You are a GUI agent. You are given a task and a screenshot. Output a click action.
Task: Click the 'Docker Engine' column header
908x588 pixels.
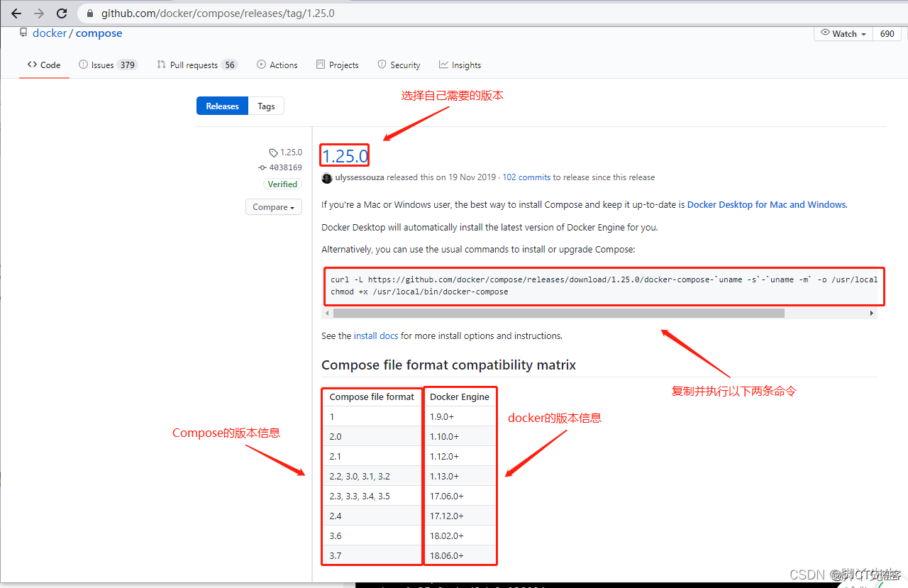460,397
